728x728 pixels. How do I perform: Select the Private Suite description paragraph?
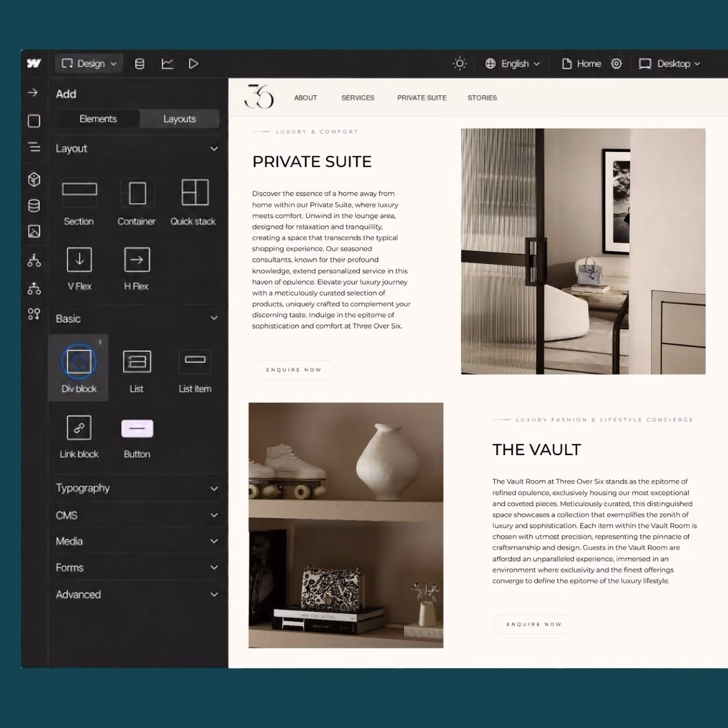(331, 260)
